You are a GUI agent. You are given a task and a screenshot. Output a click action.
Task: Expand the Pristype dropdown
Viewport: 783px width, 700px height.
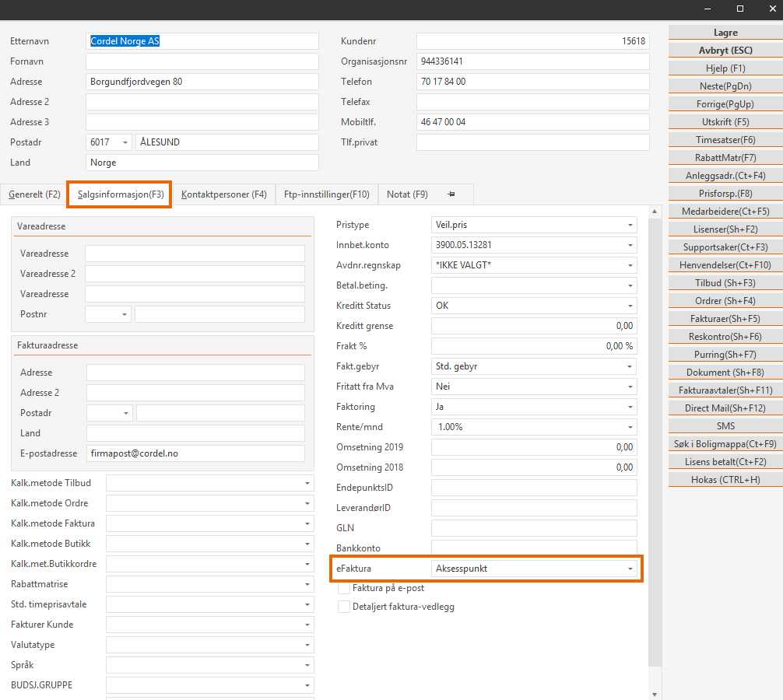pos(630,225)
